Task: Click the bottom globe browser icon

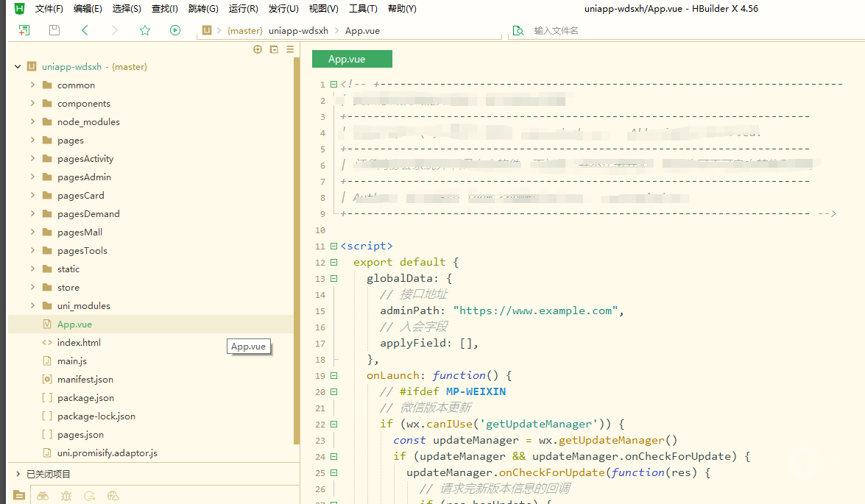Action: 113,496
